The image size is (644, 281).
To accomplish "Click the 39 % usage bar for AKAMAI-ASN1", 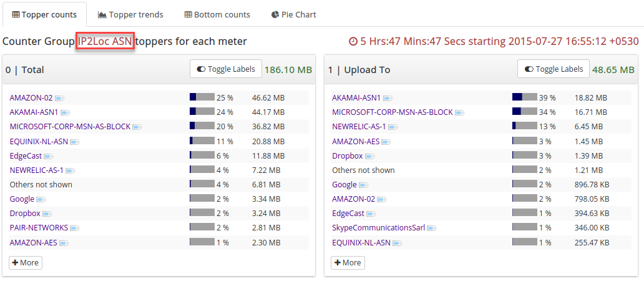I will (x=524, y=97).
